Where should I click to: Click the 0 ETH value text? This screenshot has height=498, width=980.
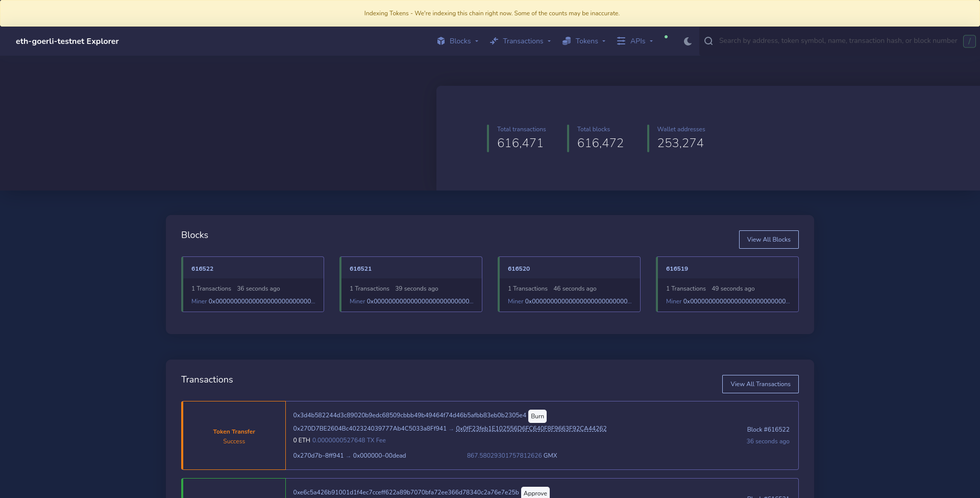pos(302,440)
